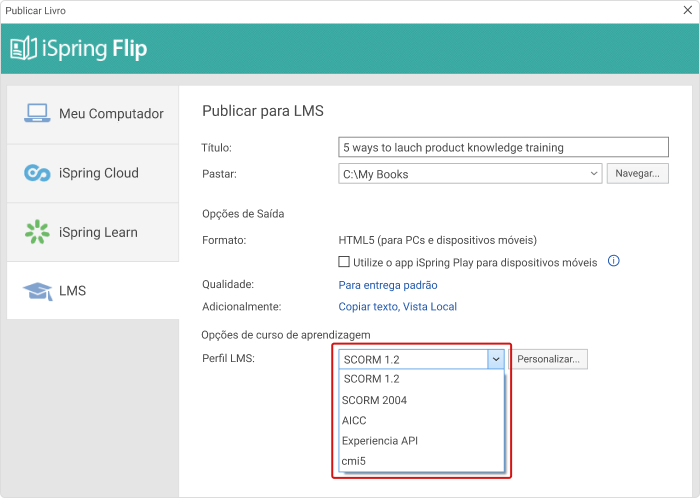Viewport: 700px width, 498px height.
Task: Pick Experiencia API option
Action: (x=422, y=441)
